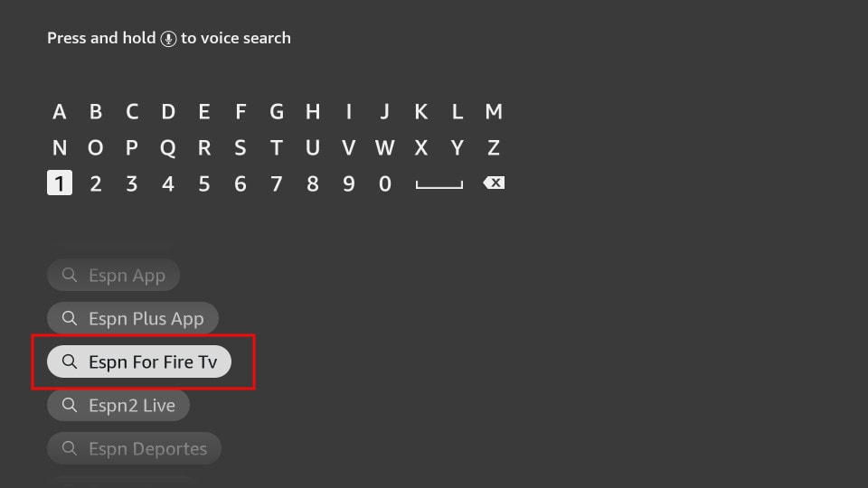The image size is (868, 488).
Task: Tap the letter E key
Action: coord(204,112)
